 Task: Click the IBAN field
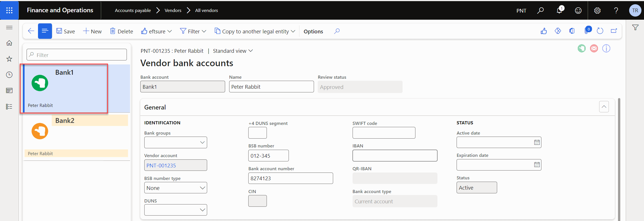coord(395,156)
